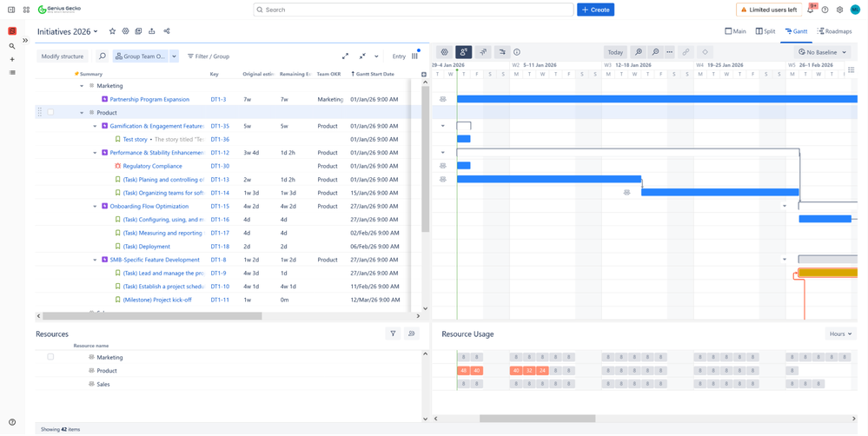This screenshot has width=868, height=436.
Task: Expand all rows with the expand arrows icon
Action: coord(346,56)
